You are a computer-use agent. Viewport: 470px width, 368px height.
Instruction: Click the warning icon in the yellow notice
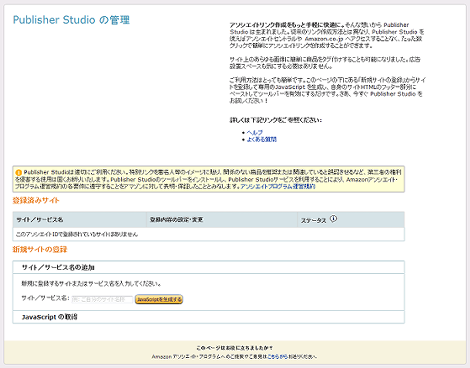click(19, 172)
